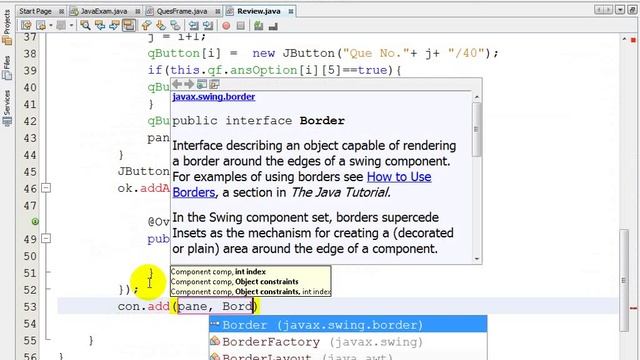
Task: Click the editor scroll up arrow
Action: (624, 39)
